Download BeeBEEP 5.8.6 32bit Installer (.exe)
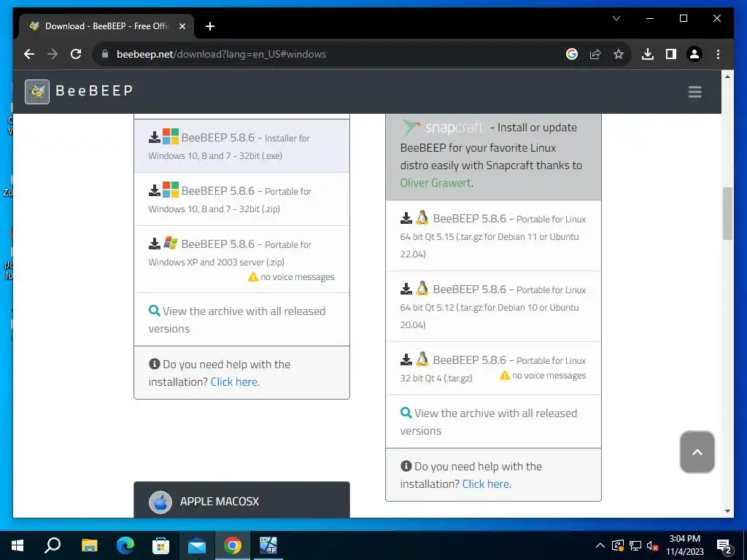 coord(242,146)
